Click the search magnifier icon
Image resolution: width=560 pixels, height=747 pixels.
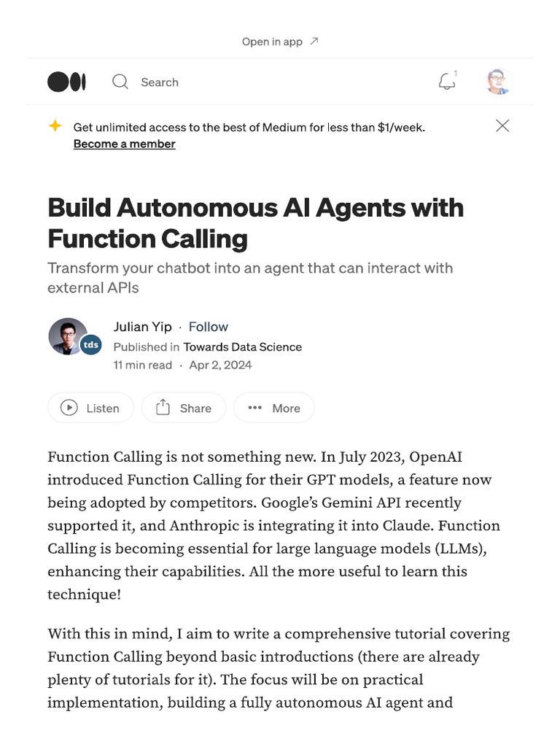click(x=120, y=82)
